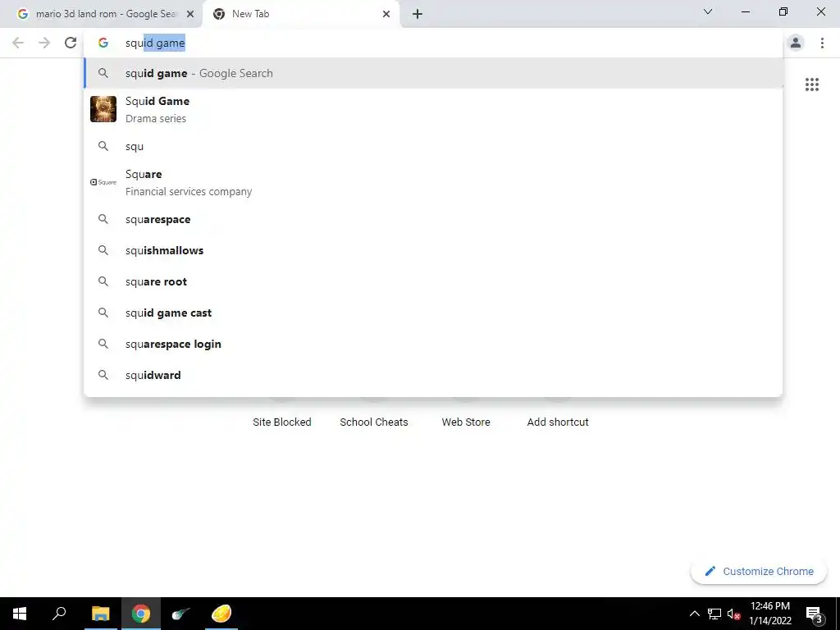Click the browser back arrow
The image size is (840, 630).
(x=18, y=43)
